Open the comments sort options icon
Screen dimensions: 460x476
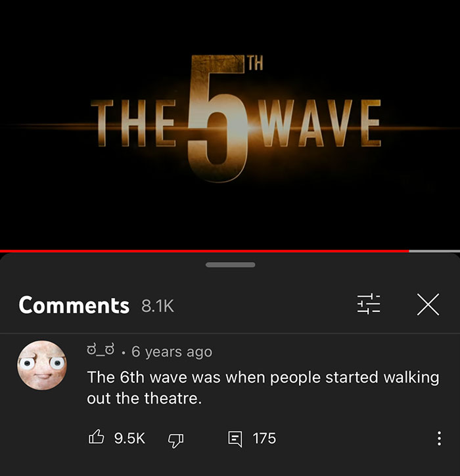[368, 304]
